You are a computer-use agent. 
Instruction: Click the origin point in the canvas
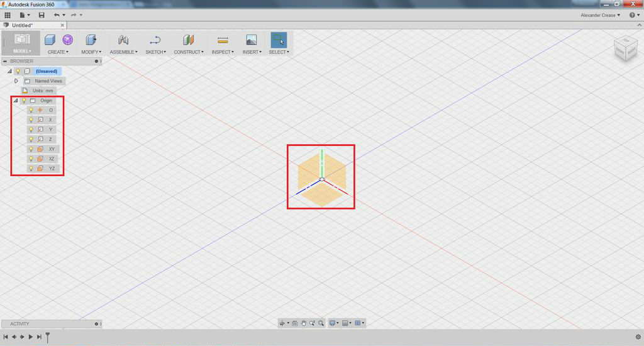point(322,179)
